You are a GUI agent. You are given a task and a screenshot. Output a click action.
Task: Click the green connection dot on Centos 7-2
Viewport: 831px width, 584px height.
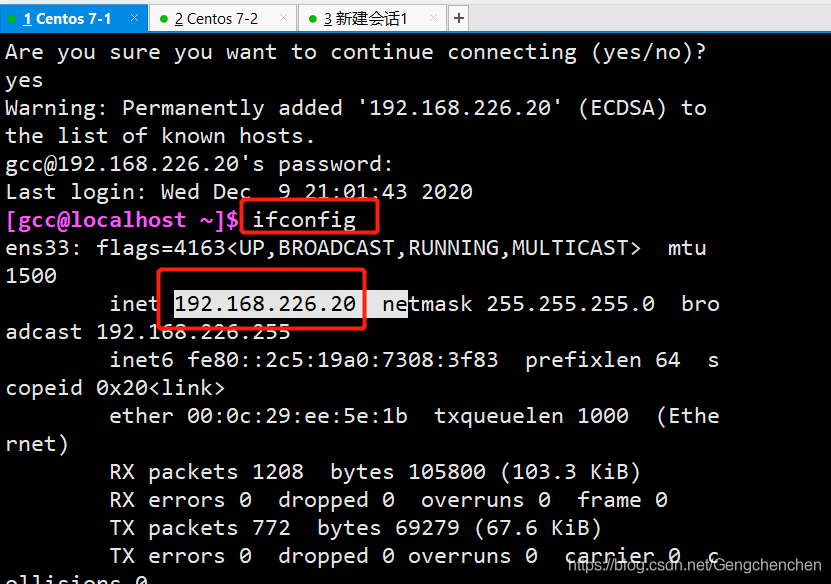click(163, 19)
